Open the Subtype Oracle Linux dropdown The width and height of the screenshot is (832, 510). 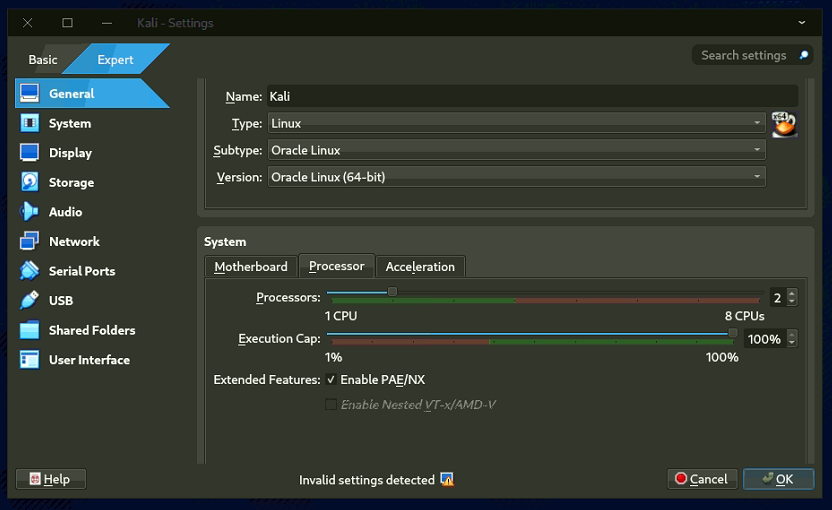pyautogui.click(x=516, y=150)
